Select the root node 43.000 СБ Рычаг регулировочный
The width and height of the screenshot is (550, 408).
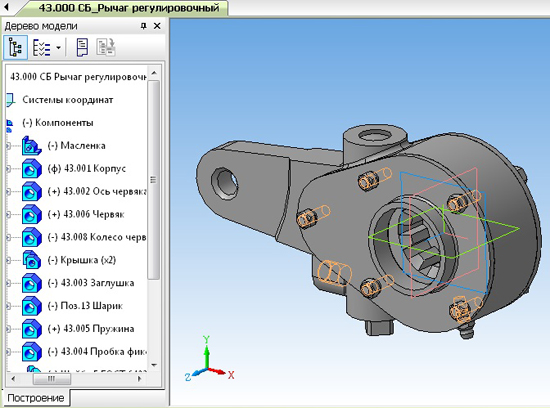[x=78, y=77]
